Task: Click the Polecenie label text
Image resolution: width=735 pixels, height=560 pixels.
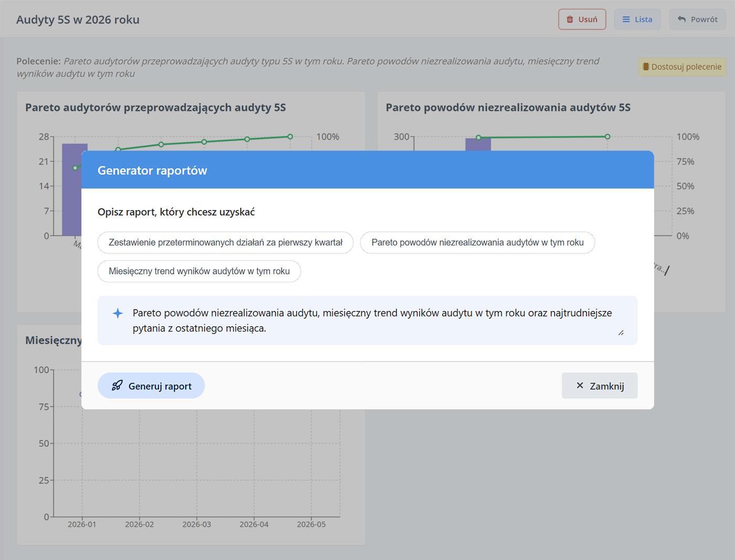Action: (38, 61)
